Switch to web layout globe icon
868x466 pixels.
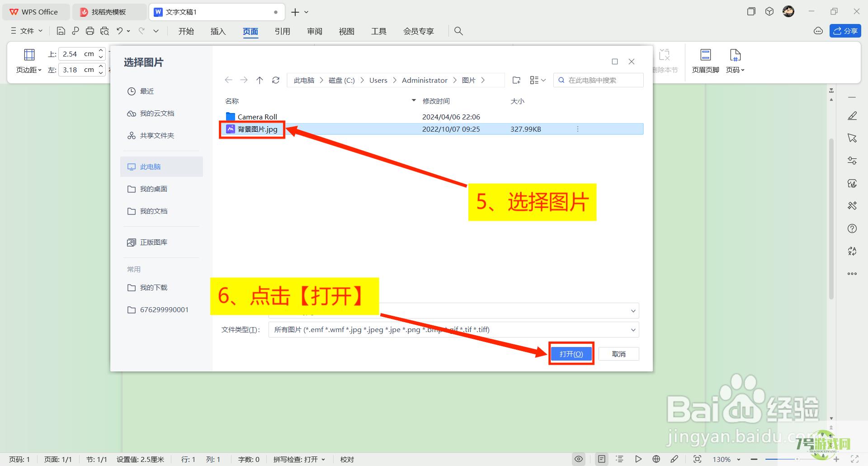656,459
